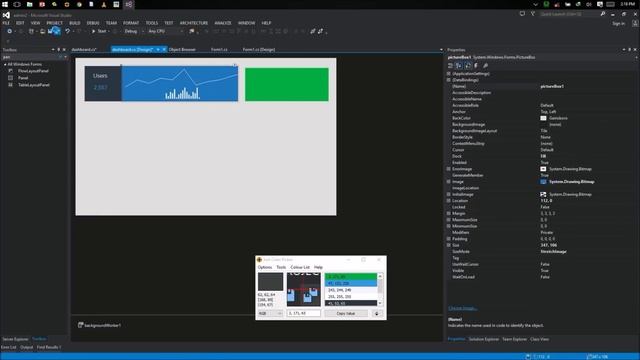The image size is (640, 360).
Task: Open the Debug configuration dropdown
Action: (x=134, y=31)
